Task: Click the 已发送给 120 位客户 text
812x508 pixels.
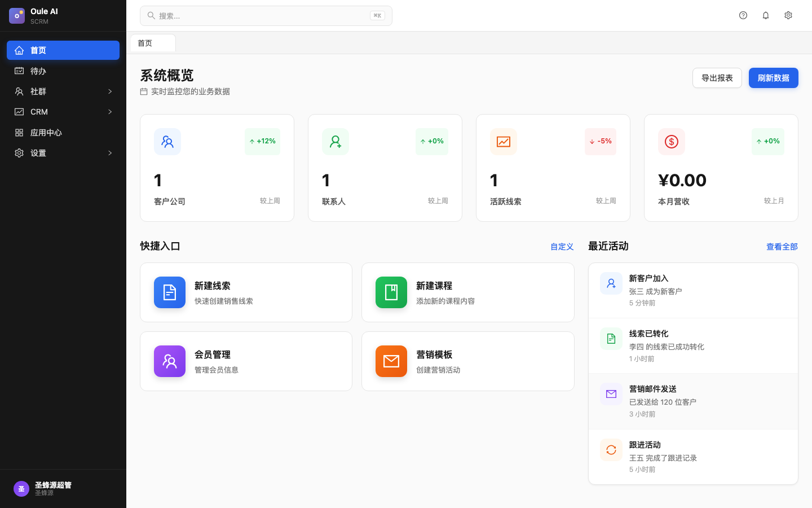Action: 663,402
